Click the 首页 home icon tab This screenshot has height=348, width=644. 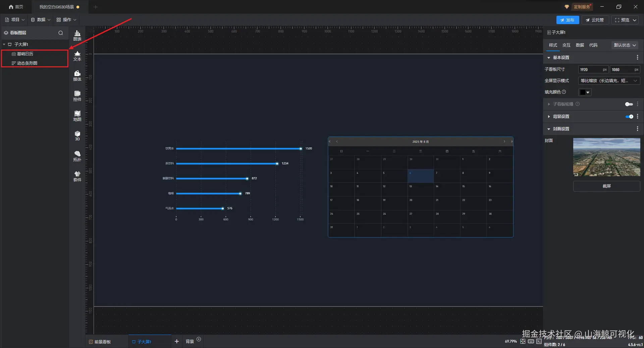click(16, 7)
